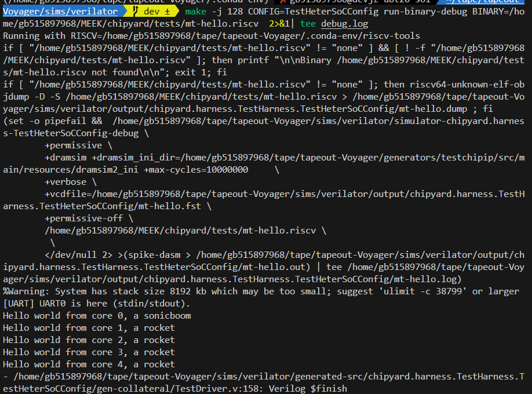Click the 'ulimit -c 38799' suggestion
Screen dimensions: 532x394
point(422,291)
